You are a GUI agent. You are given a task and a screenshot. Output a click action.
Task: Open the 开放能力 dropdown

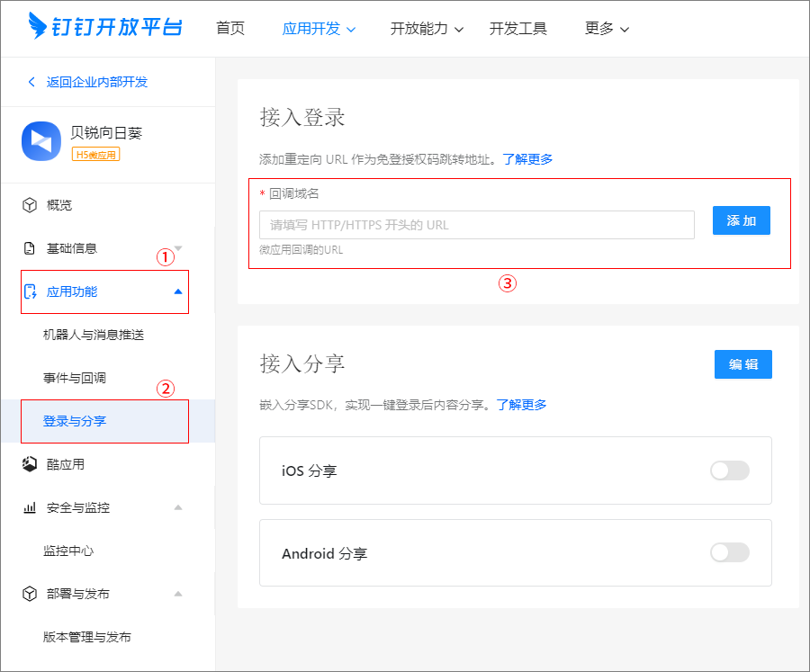click(x=427, y=29)
